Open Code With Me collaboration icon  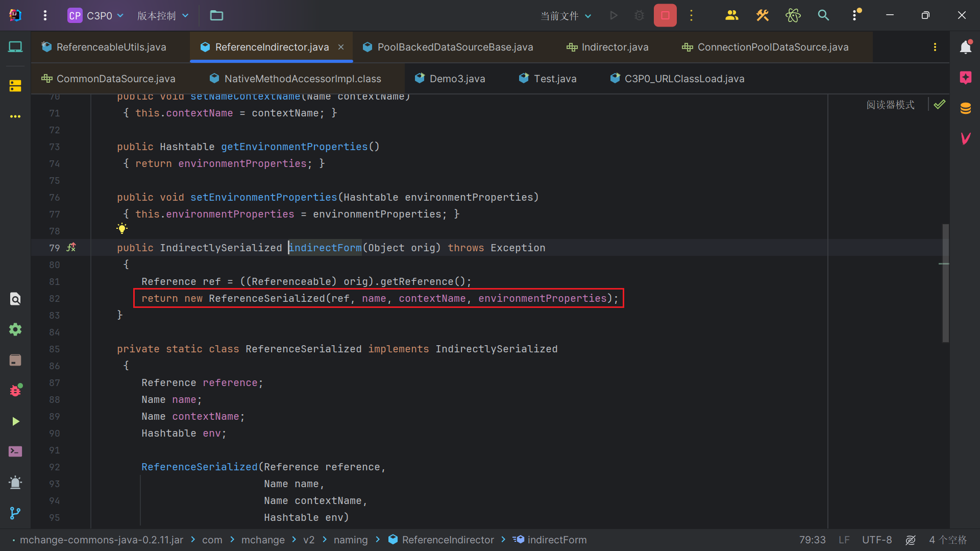(732, 16)
